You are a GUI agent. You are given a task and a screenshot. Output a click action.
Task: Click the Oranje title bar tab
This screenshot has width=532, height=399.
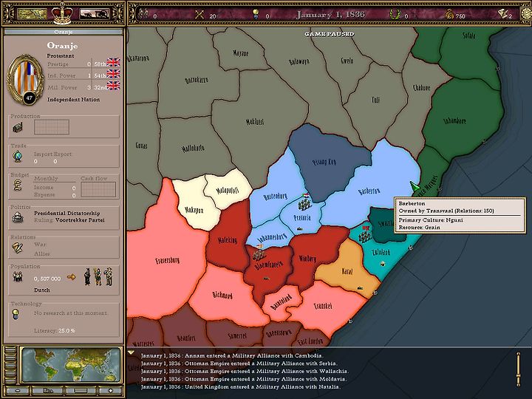[64, 32]
